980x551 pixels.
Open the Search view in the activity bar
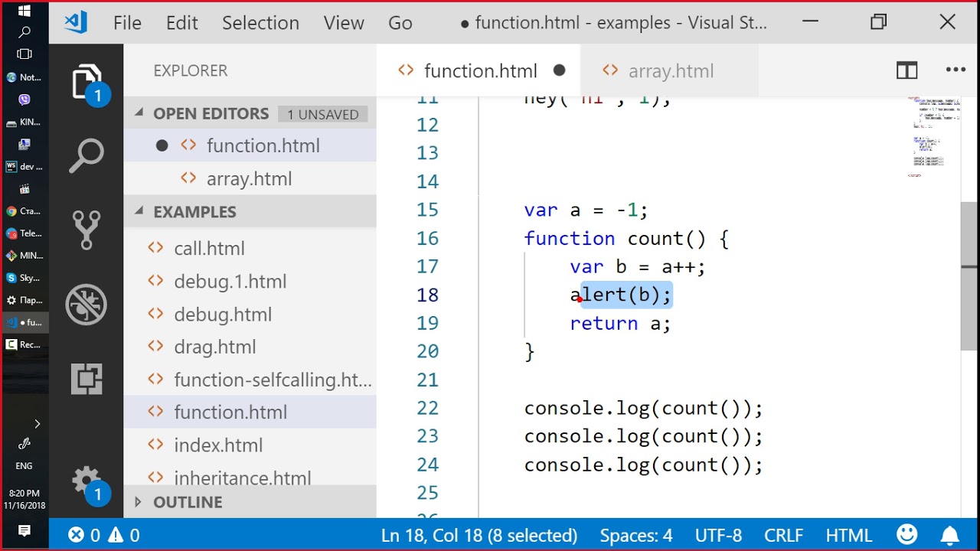coord(87,155)
